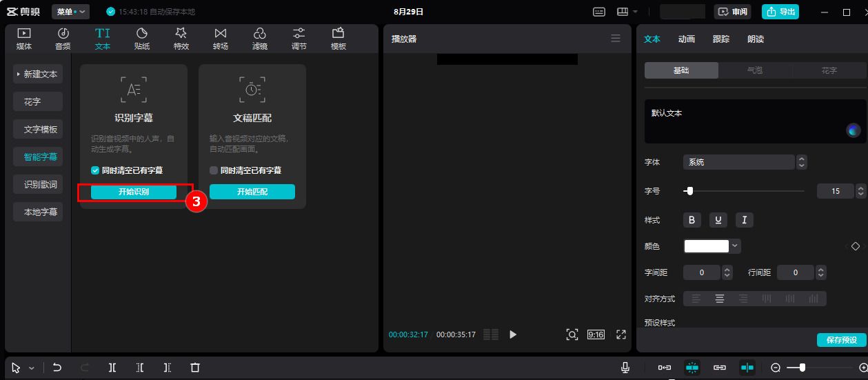
Task: Click the 开始识别 button
Action: point(134,192)
